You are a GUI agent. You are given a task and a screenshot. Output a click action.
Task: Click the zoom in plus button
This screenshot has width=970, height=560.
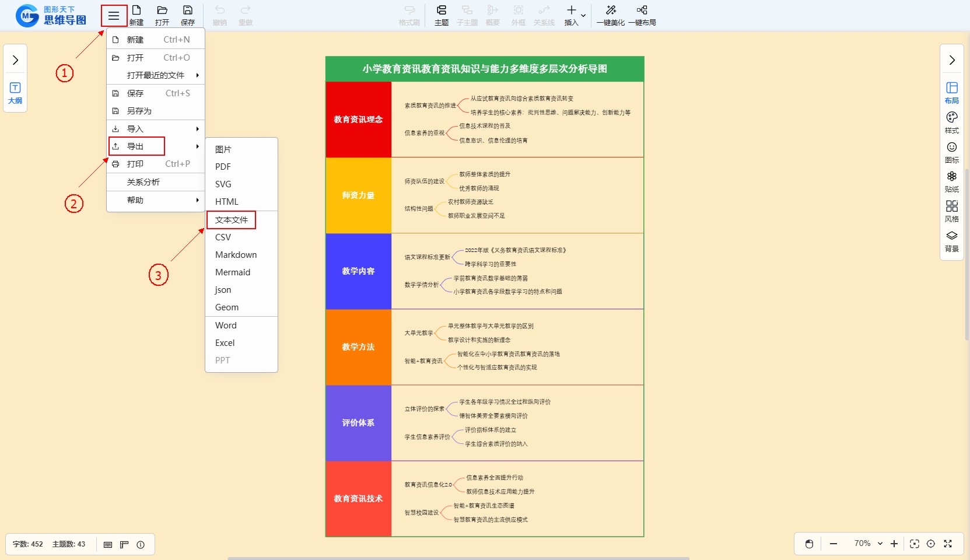894,544
